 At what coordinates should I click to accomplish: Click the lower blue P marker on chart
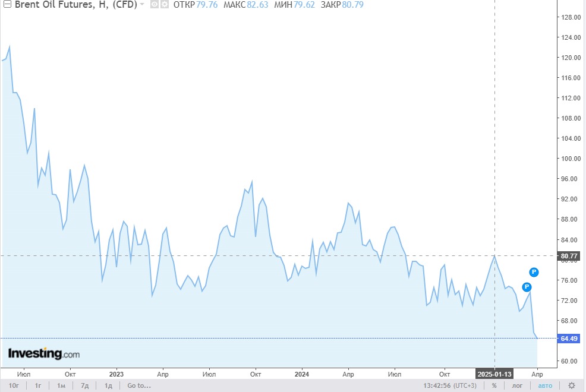(x=527, y=287)
